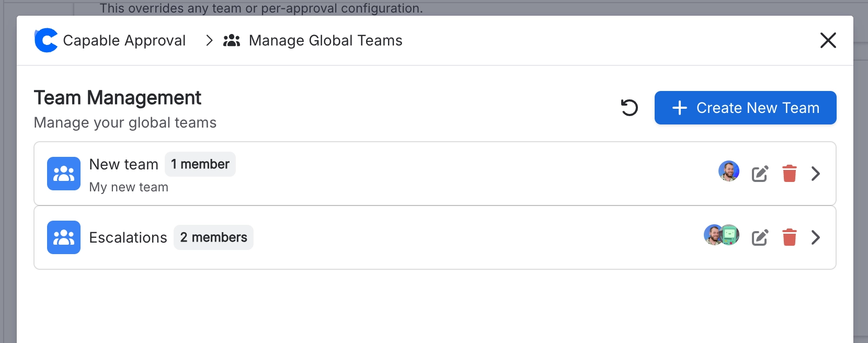Expand the New team row chevron
This screenshot has height=343, width=868.
tap(816, 174)
